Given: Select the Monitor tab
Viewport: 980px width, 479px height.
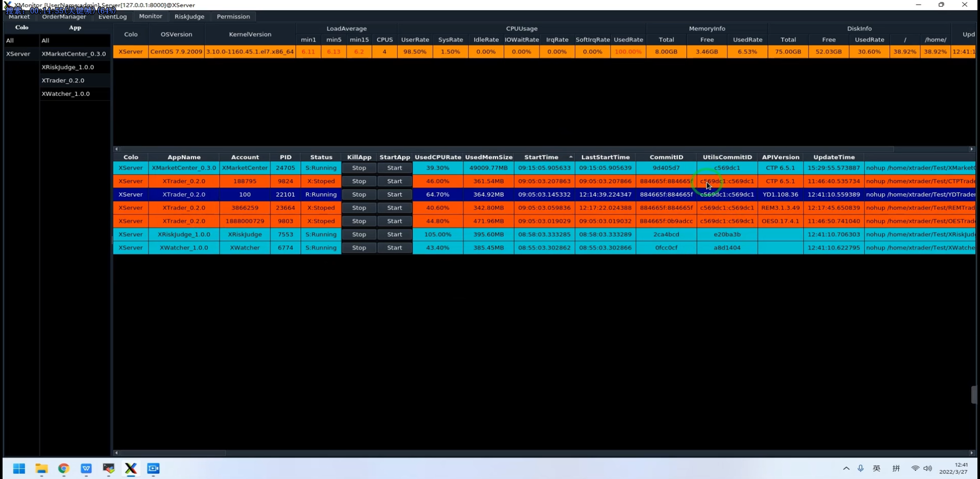Looking at the screenshot, I should tap(150, 16).
